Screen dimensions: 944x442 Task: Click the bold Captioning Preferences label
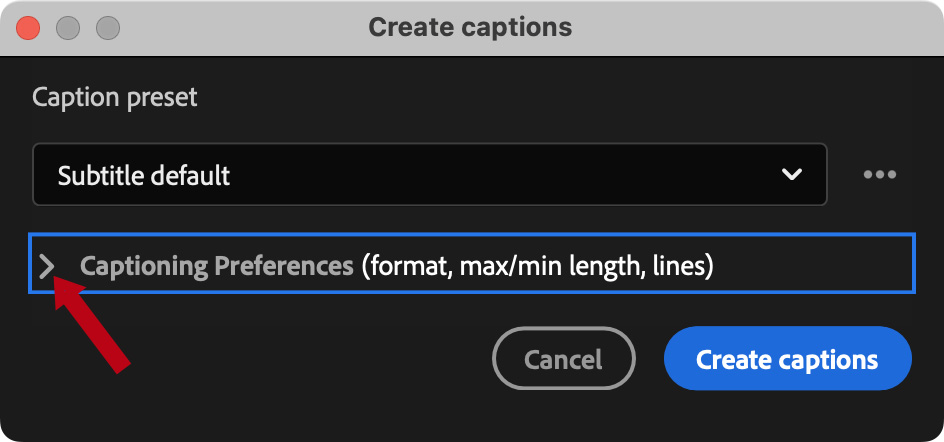(x=216, y=266)
